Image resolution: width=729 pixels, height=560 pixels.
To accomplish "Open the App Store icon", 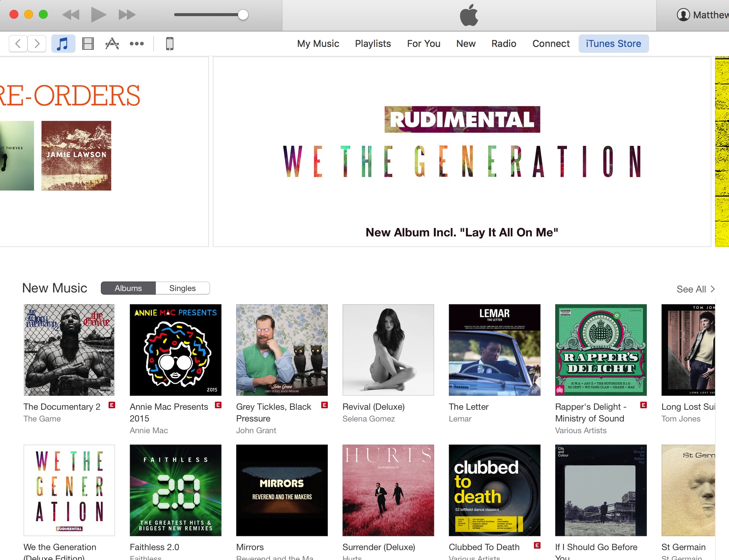I will [112, 44].
